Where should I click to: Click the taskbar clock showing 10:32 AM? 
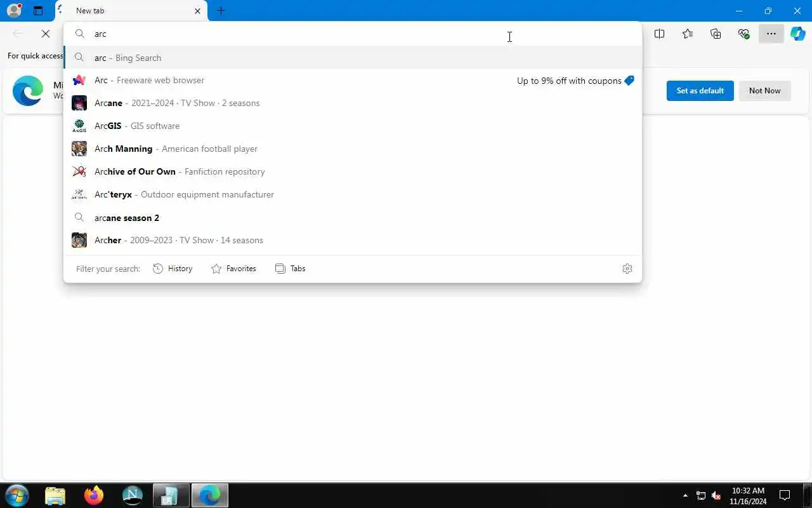(x=748, y=496)
